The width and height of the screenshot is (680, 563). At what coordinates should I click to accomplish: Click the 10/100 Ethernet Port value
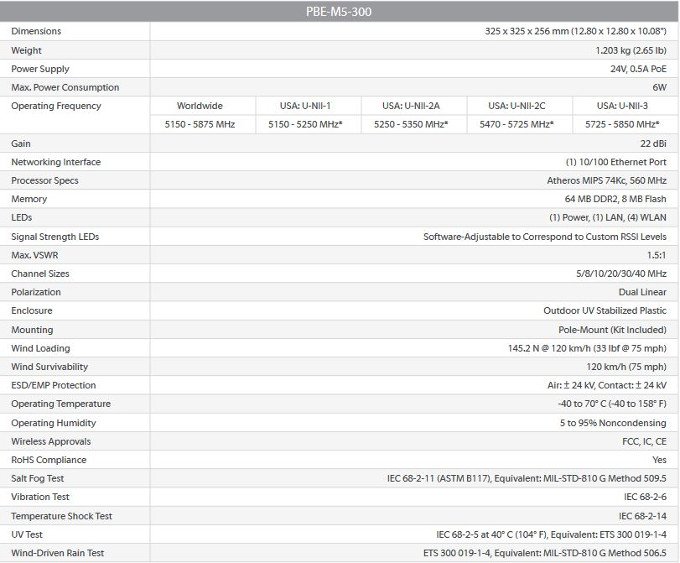click(616, 162)
